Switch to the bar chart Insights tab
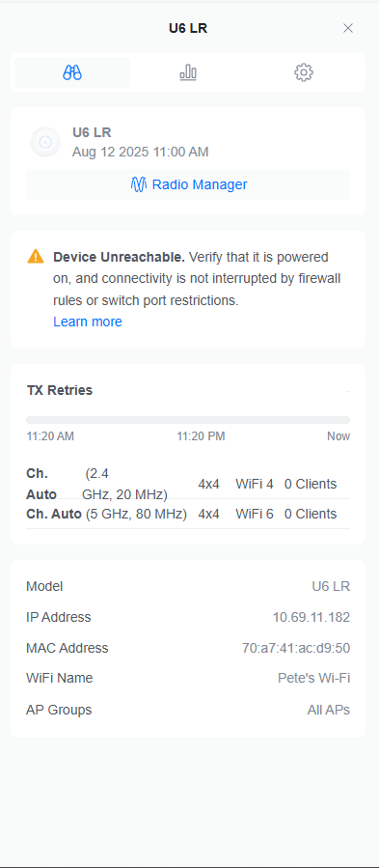This screenshot has width=379, height=868. pyautogui.click(x=188, y=72)
